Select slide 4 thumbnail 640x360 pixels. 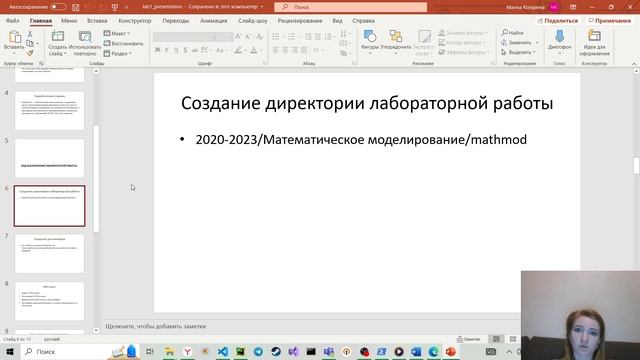pos(49,110)
